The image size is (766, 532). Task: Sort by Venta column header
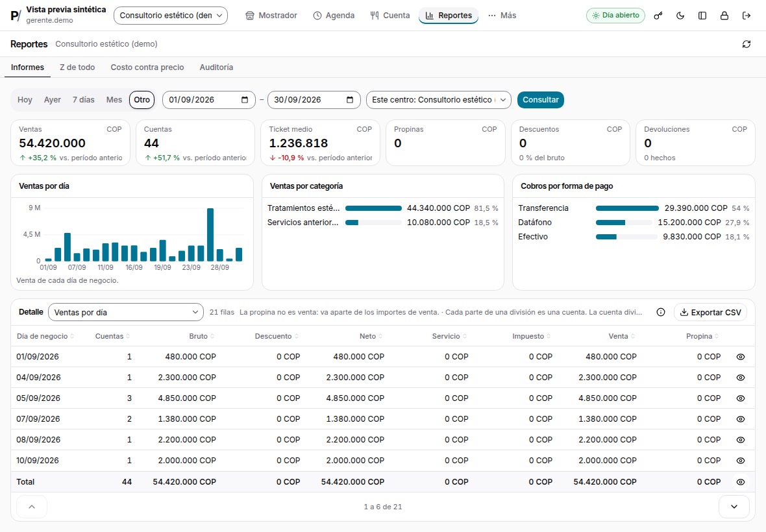pyautogui.click(x=621, y=336)
